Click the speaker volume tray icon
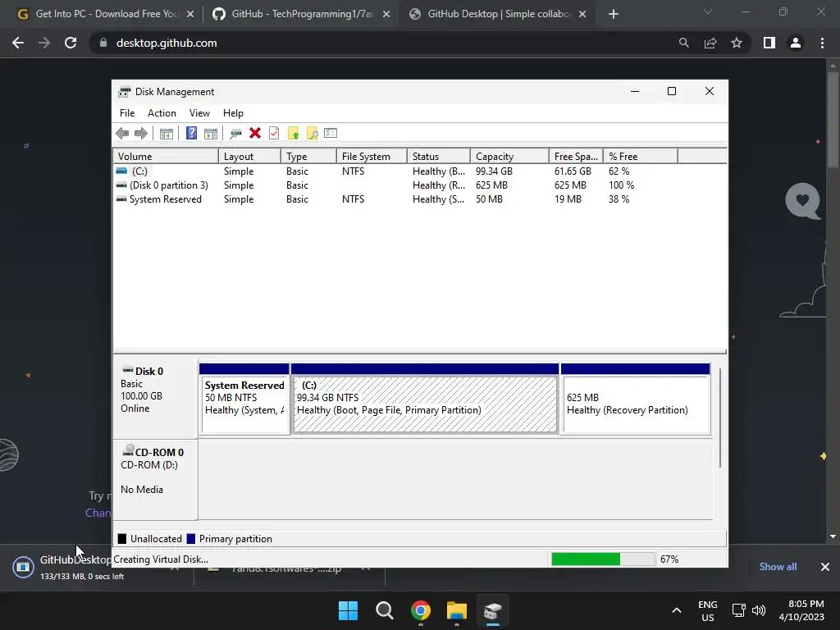The width and height of the screenshot is (840, 630). [x=759, y=610]
